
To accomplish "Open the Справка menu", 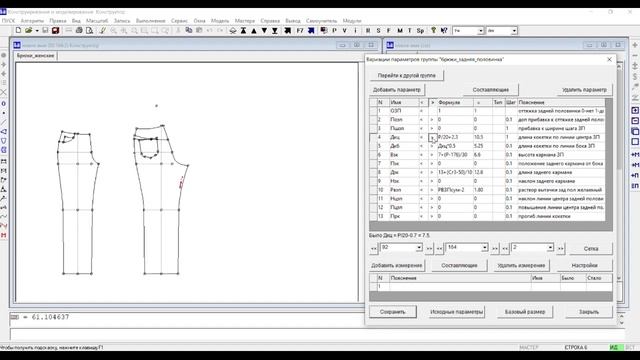I will pyautogui.click(x=270, y=20).
